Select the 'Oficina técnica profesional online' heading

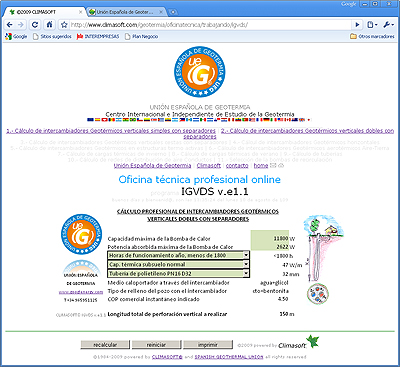pos(200,179)
